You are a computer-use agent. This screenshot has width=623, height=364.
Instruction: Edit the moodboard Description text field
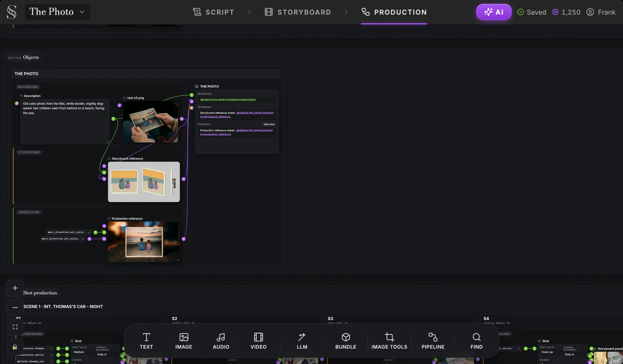point(65,122)
